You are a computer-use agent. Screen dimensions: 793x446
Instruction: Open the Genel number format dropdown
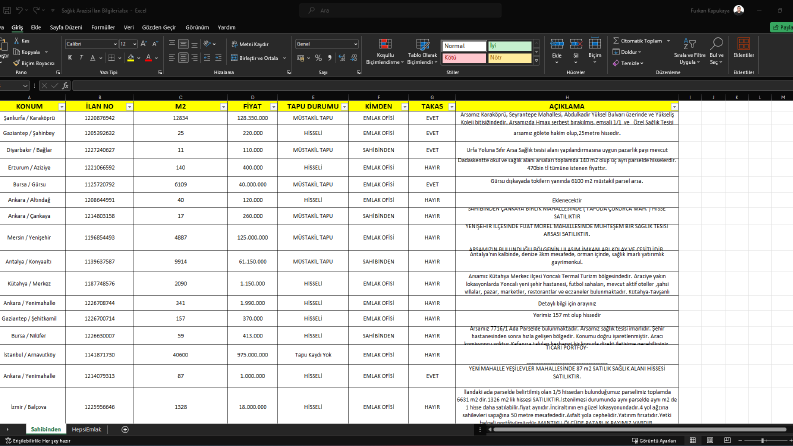(356, 44)
